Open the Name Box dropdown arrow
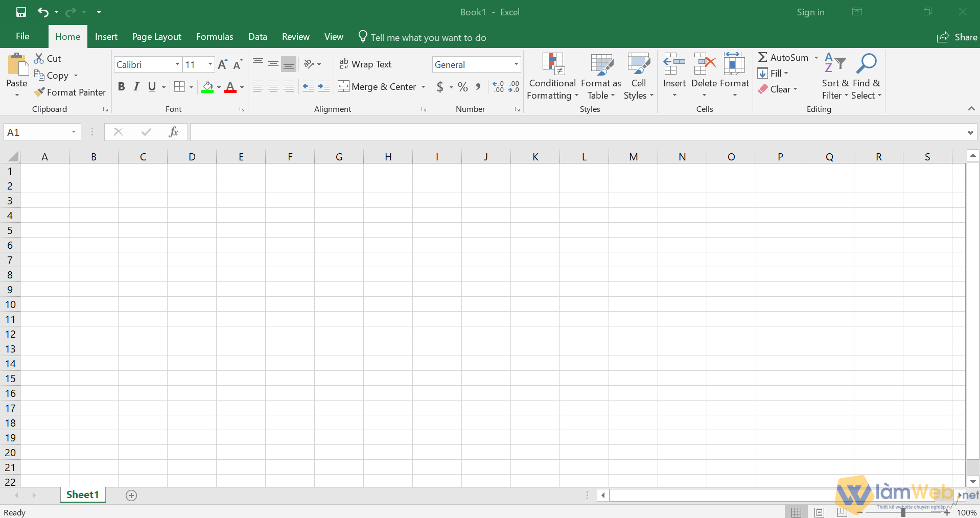Screen dimensions: 980x518 point(74,132)
